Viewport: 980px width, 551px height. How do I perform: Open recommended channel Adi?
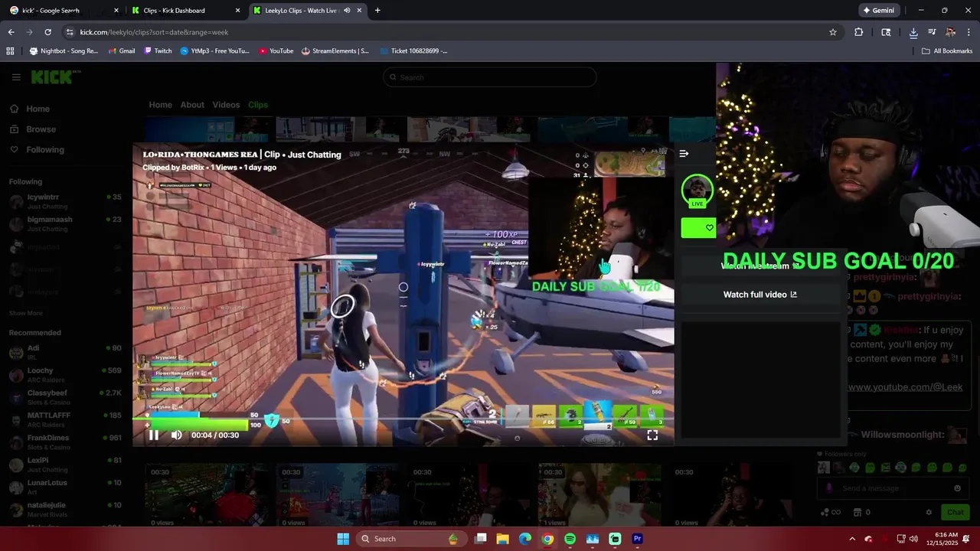[65, 352]
